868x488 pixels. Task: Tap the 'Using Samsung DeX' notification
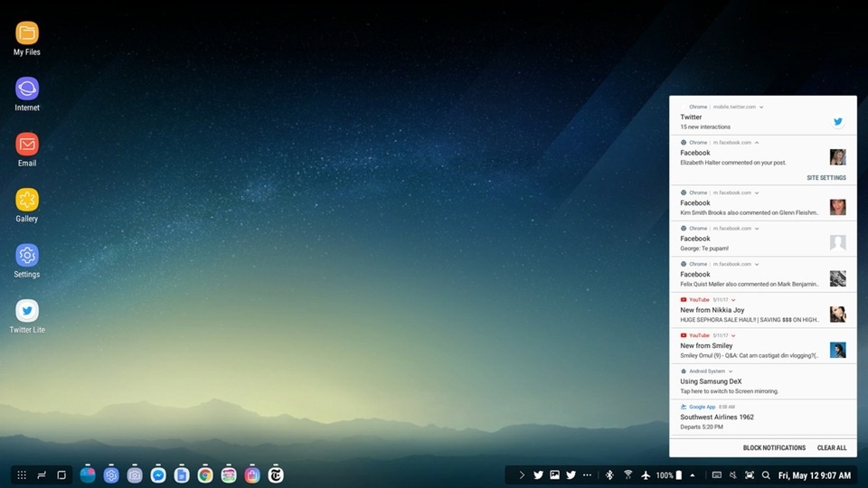coord(763,381)
